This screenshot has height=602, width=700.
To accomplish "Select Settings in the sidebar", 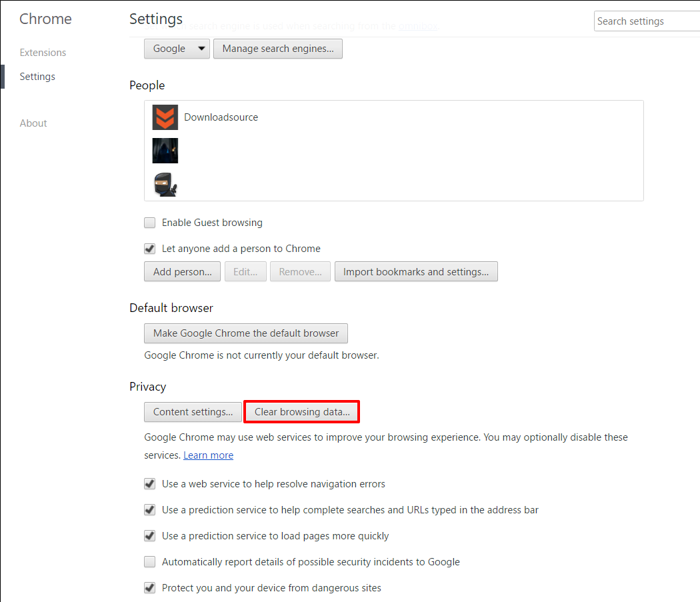I will tap(37, 77).
